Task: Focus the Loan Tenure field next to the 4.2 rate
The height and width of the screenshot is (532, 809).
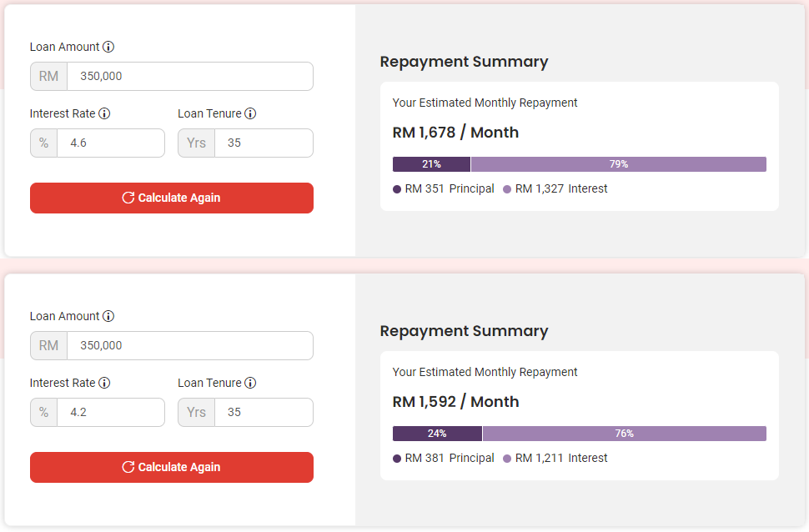Action: (263, 412)
